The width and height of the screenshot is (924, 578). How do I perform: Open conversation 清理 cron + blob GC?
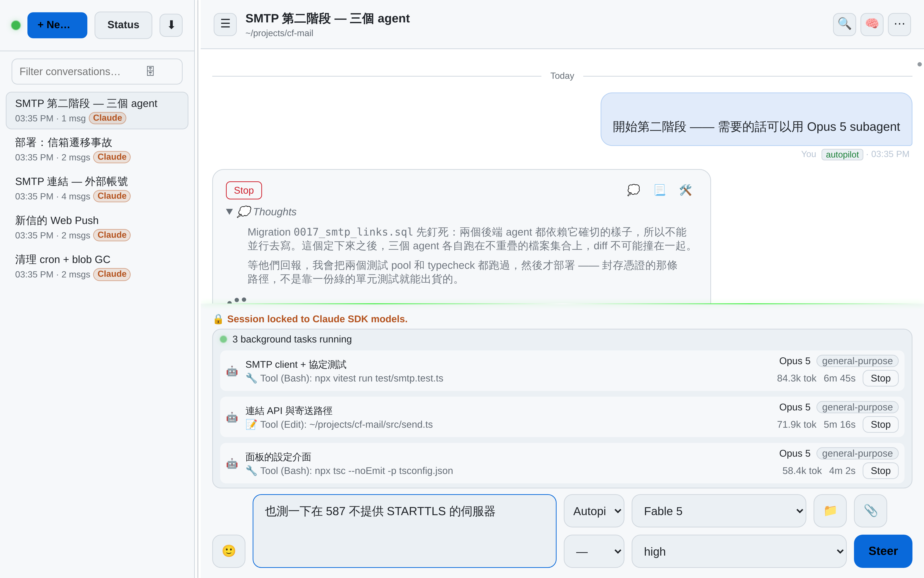point(97,266)
